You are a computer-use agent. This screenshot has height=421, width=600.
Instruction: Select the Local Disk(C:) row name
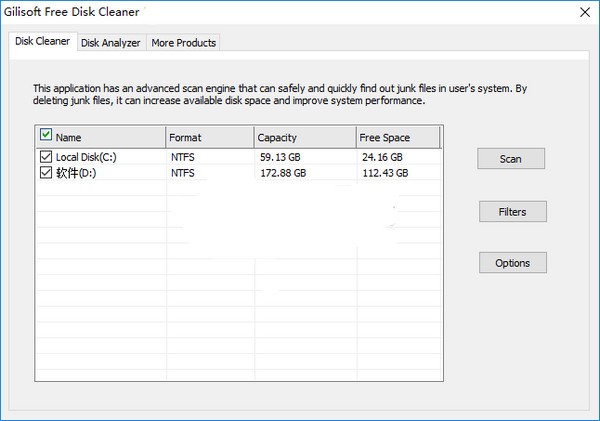(x=86, y=157)
